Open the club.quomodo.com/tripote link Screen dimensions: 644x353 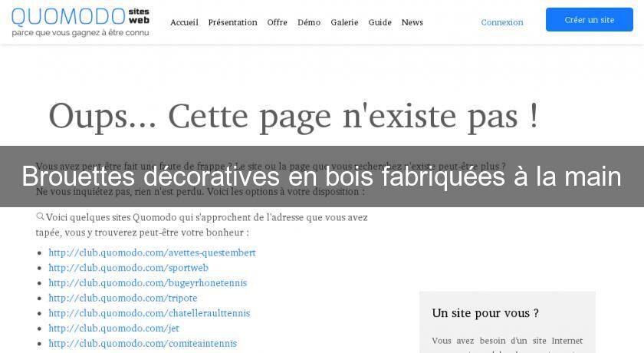point(123,298)
